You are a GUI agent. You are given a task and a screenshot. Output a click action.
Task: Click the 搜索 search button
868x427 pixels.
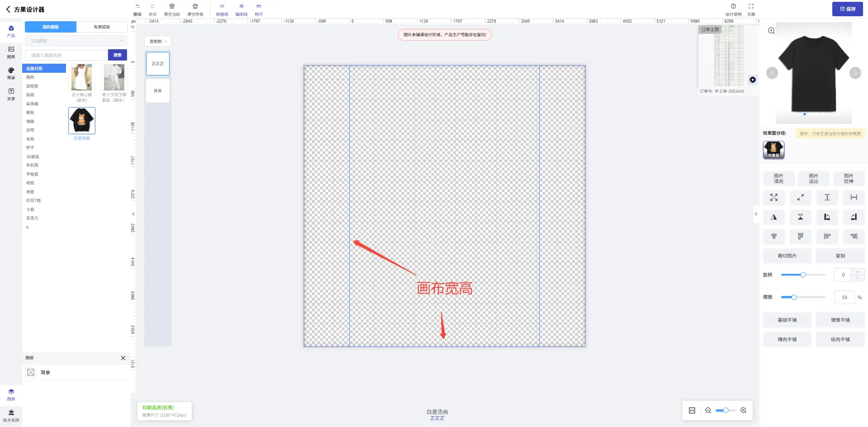click(118, 55)
